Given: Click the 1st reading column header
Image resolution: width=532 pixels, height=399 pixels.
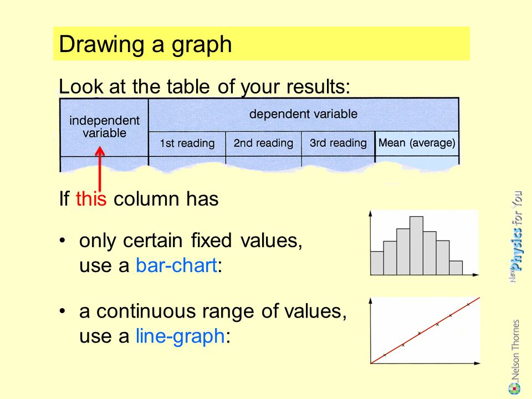Looking at the screenshot, I should pyautogui.click(x=187, y=144).
